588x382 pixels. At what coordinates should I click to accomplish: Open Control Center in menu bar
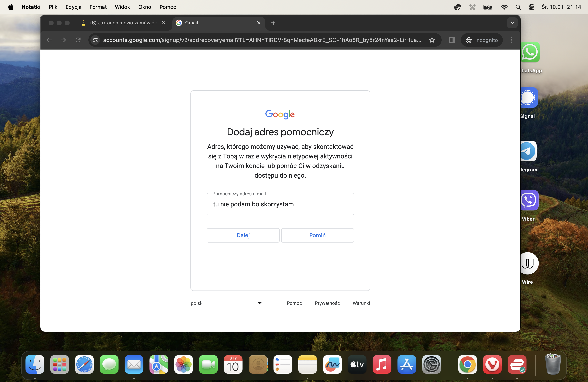[531, 7]
